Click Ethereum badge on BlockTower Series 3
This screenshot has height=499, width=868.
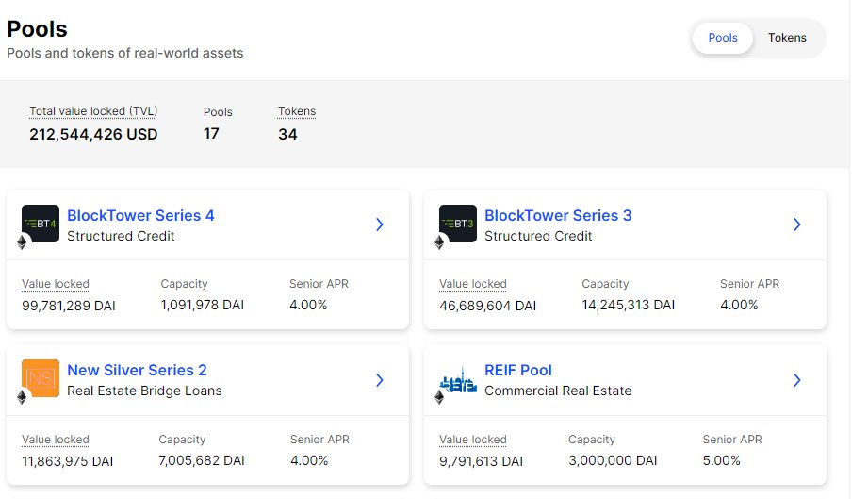click(439, 242)
